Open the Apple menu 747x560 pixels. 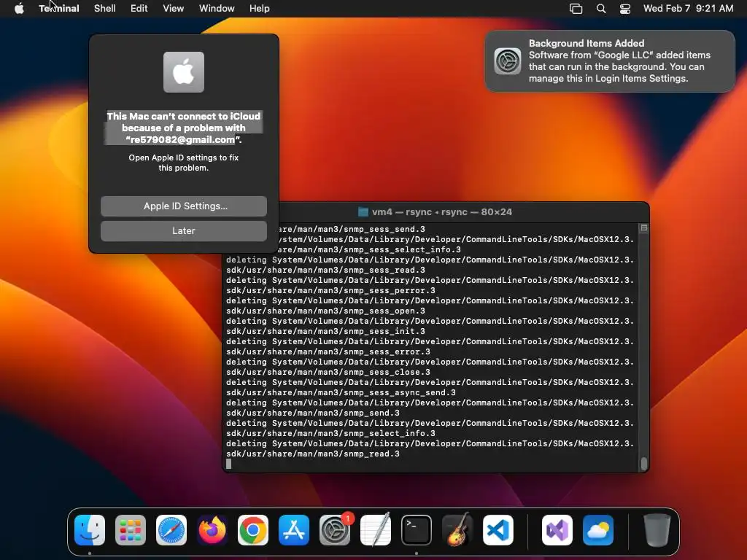(x=19, y=8)
